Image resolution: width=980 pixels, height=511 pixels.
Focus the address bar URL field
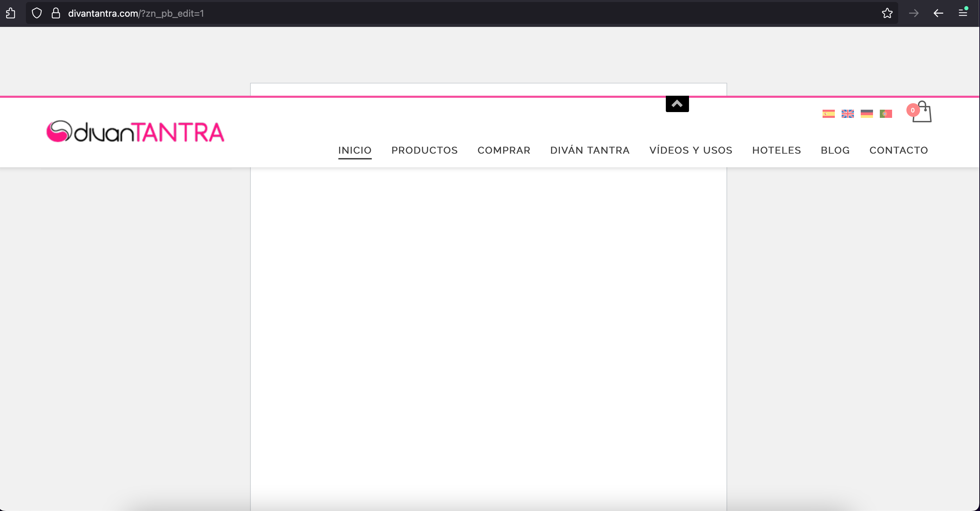click(x=461, y=13)
